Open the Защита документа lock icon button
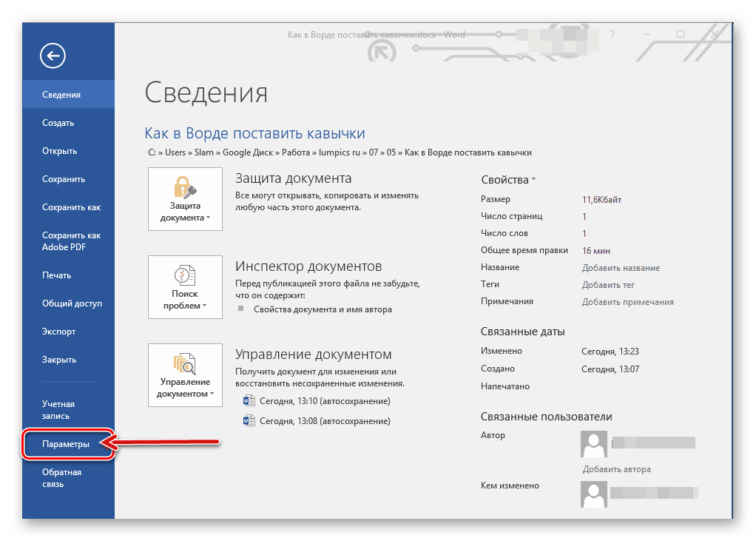 (185, 199)
